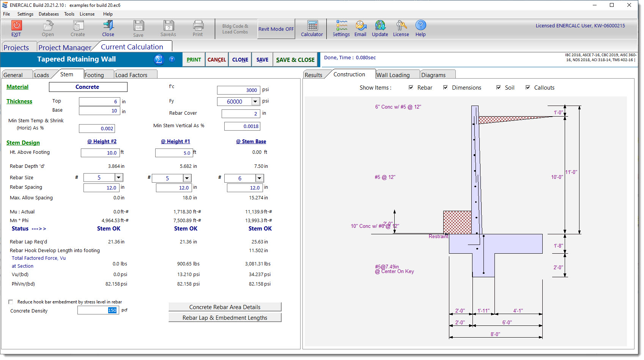
Task: Expand the Fy 60000 dropdown
Action: tap(255, 101)
